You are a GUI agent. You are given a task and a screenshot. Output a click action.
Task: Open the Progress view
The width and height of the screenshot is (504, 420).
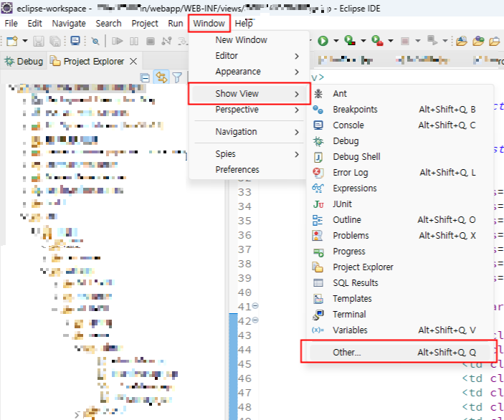pyautogui.click(x=400, y=251)
